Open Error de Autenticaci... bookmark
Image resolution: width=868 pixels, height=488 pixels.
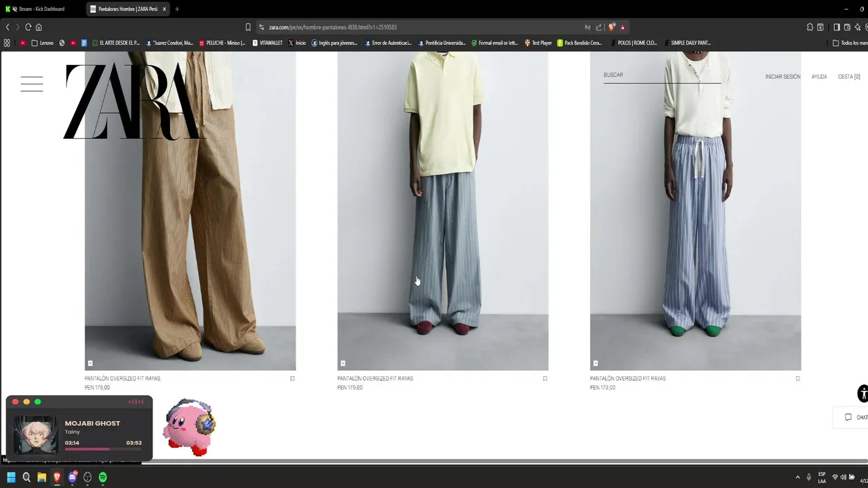pyautogui.click(x=388, y=43)
